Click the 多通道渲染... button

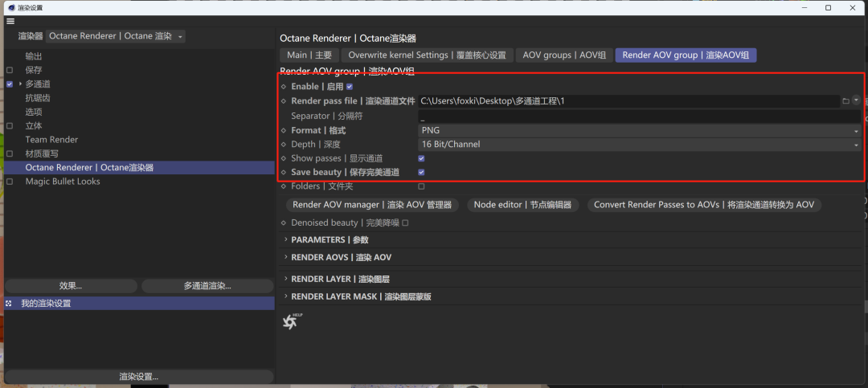(x=207, y=286)
